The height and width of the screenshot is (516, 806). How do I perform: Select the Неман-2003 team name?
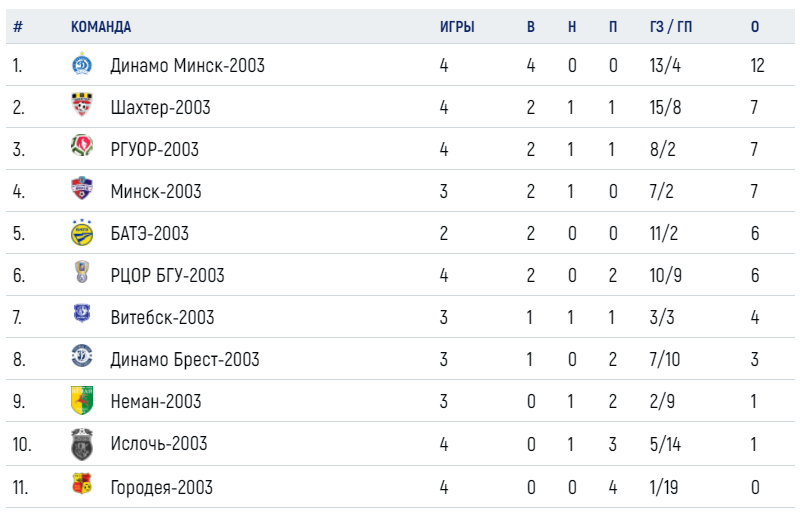156,401
